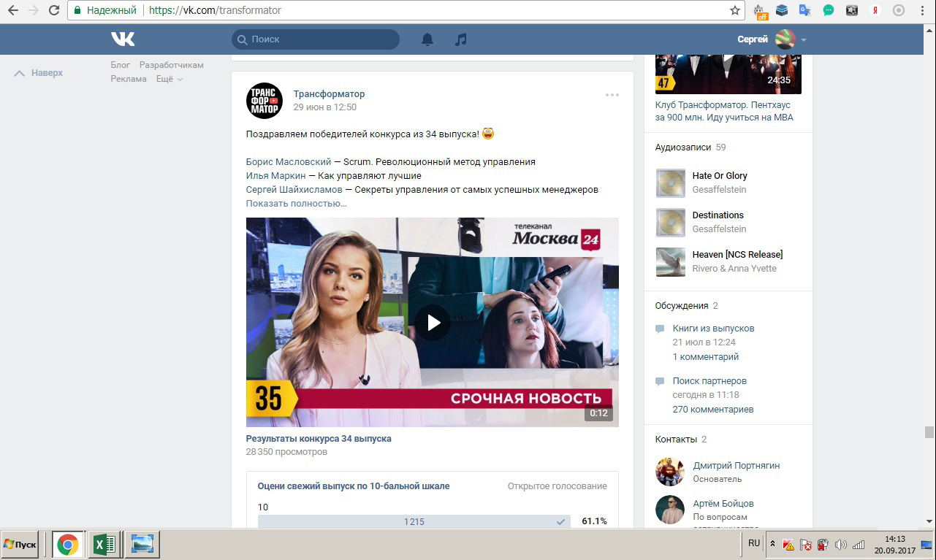This screenshot has width=936, height=560.
Task: Expand post with Показать полностью
Action: (296, 203)
